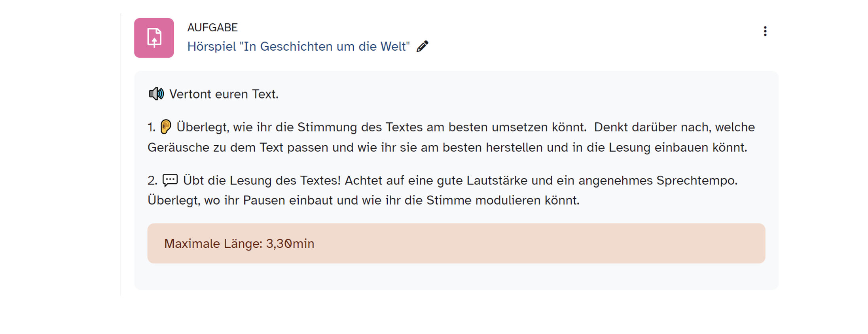The image size is (868, 334).
Task: Click the sentence 'Übt die Lesung des Textes!'
Action: pos(262,180)
